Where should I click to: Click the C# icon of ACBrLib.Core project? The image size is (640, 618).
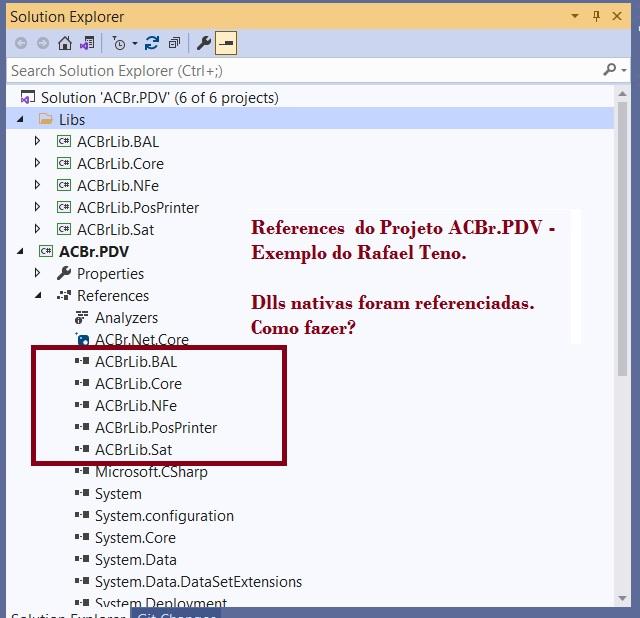[x=64, y=163]
